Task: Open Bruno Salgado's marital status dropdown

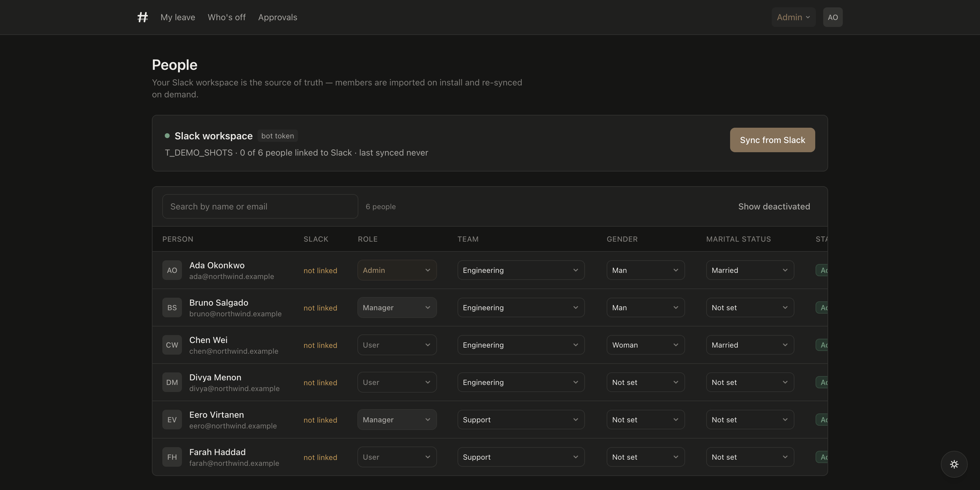Action: click(x=750, y=307)
